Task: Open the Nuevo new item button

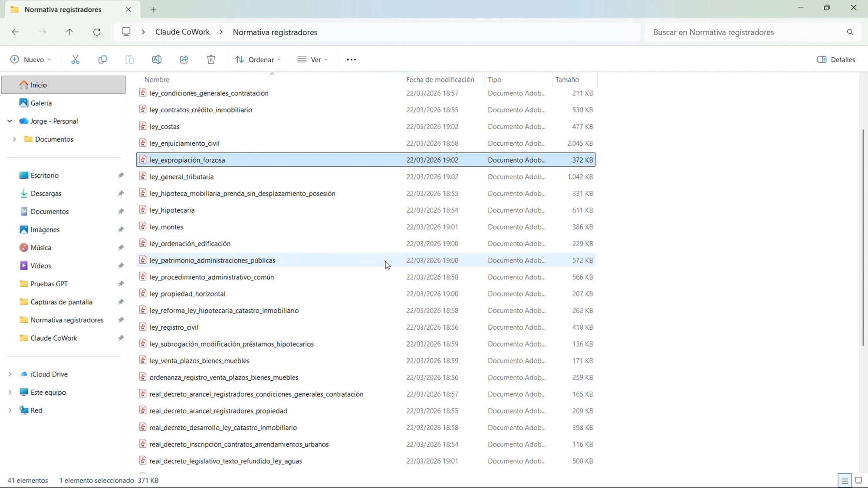Action: (x=30, y=59)
